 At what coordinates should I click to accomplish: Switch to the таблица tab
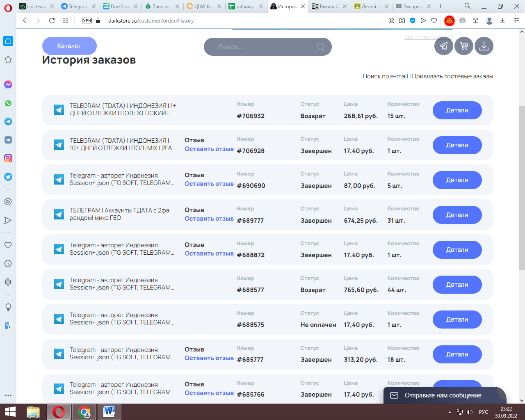point(246,6)
